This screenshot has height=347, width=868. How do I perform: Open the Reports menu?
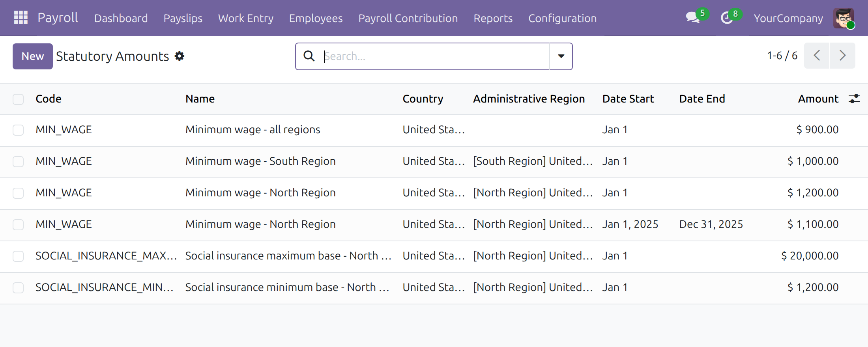[493, 18]
